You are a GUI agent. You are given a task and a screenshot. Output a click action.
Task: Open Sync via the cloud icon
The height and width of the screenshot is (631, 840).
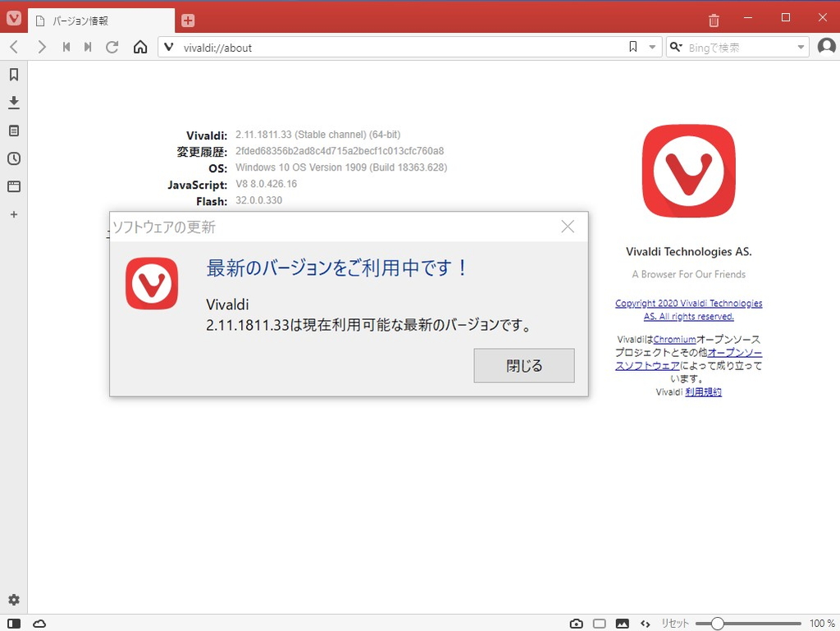(x=39, y=624)
